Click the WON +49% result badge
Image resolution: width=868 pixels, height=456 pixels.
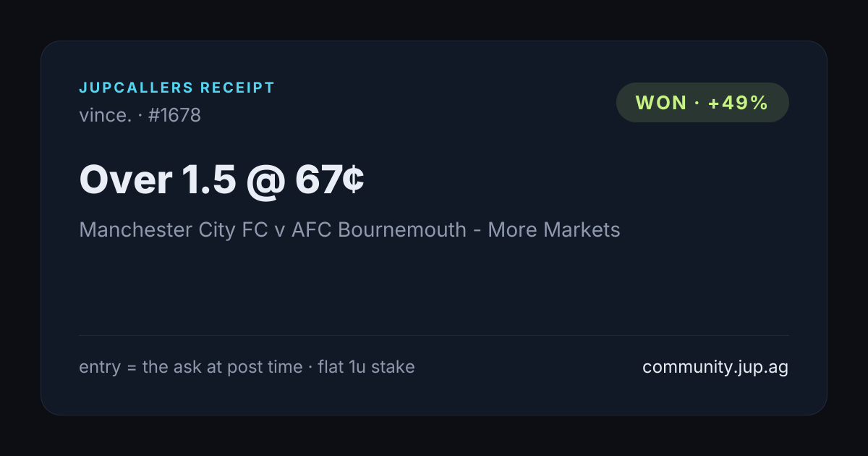pos(702,103)
